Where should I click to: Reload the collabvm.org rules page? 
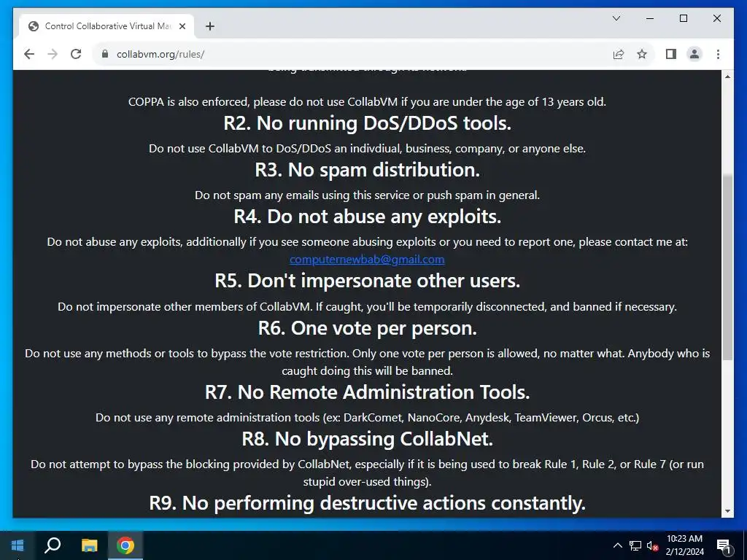pyautogui.click(x=76, y=54)
